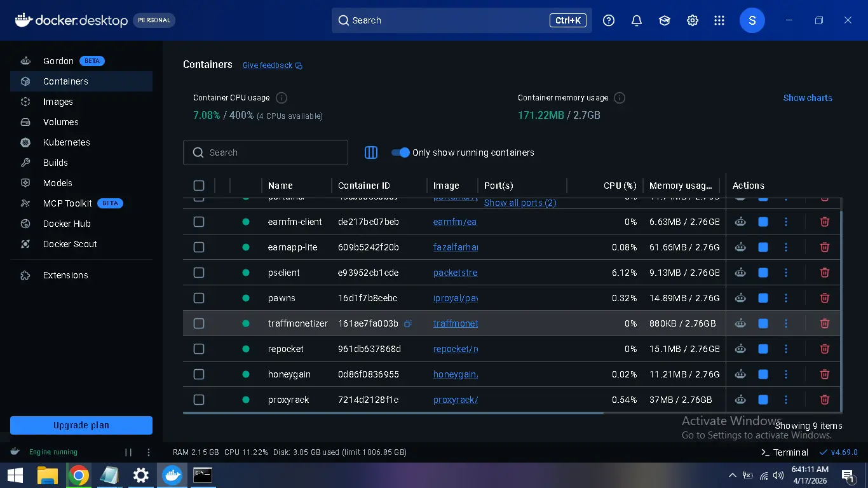Open more actions menu for repocket

click(786, 349)
